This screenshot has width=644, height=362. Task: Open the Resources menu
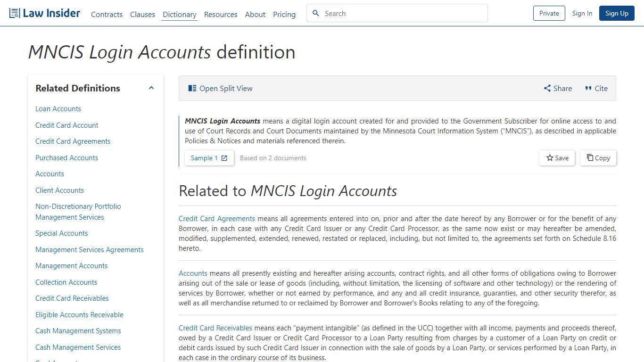[221, 14]
